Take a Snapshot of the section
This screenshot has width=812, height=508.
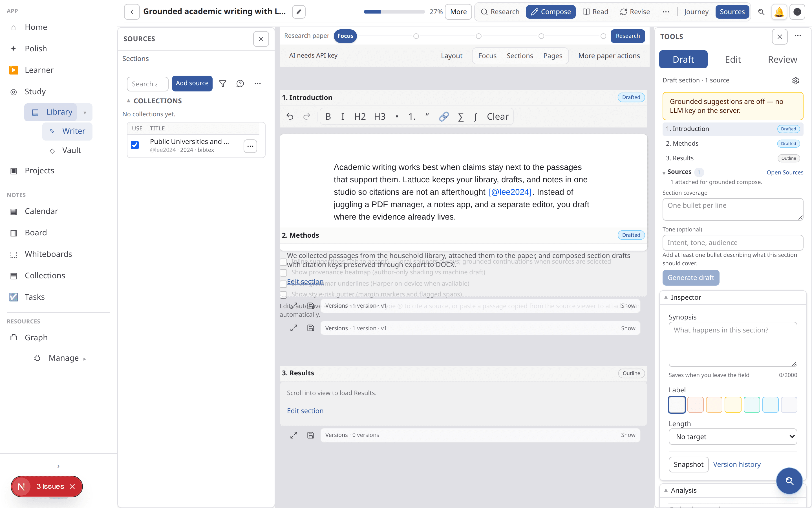pyautogui.click(x=689, y=465)
